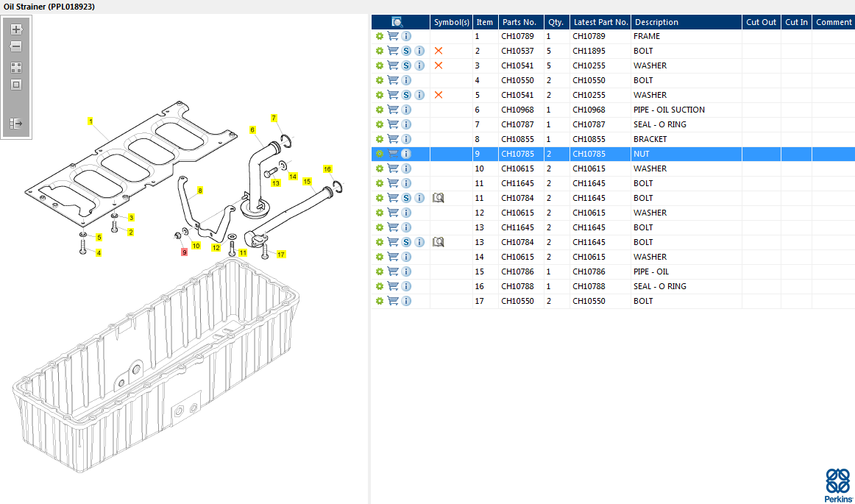Image resolution: width=855 pixels, height=504 pixels.
Task: Click the single-square view icon in diagram toolbar
Action: click(x=16, y=85)
